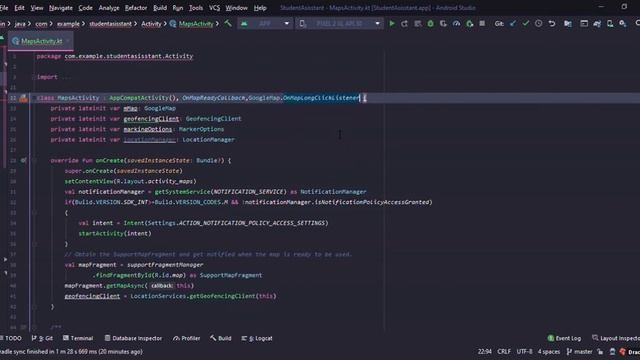Open the TODO tool window
Screen dimensions: 640x360
coord(12,338)
